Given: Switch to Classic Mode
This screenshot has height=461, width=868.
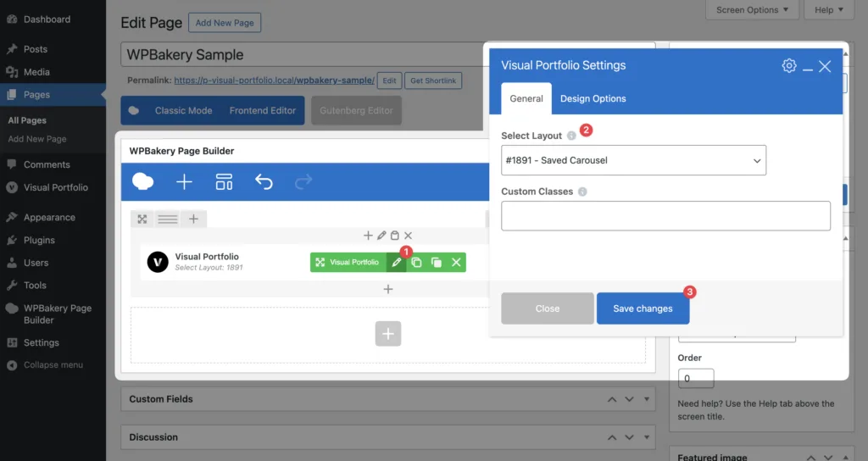Looking at the screenshot, I should coord(183,111).
